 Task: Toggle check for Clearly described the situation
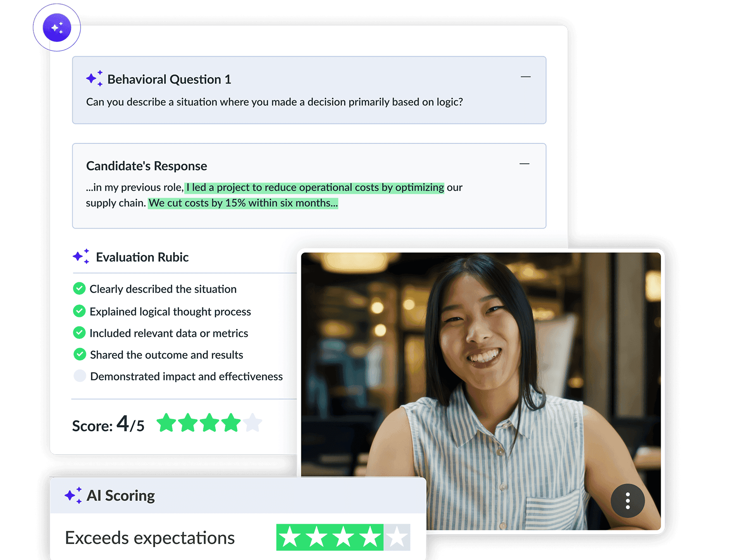pyautogui.click(x=79, y=288)
